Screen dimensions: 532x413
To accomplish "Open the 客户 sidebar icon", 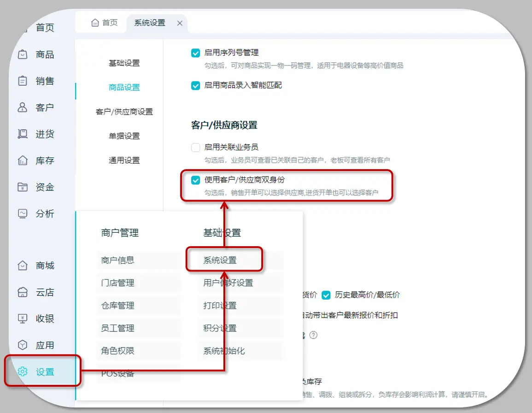I will 23,107.
